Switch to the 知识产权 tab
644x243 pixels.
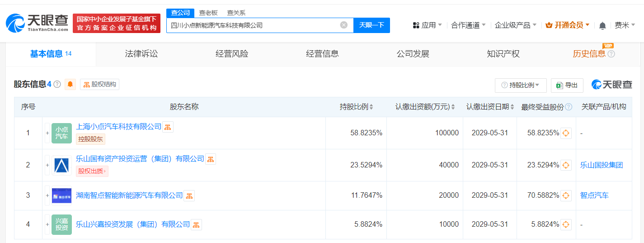pyautogui.click(x=503, y=54)
